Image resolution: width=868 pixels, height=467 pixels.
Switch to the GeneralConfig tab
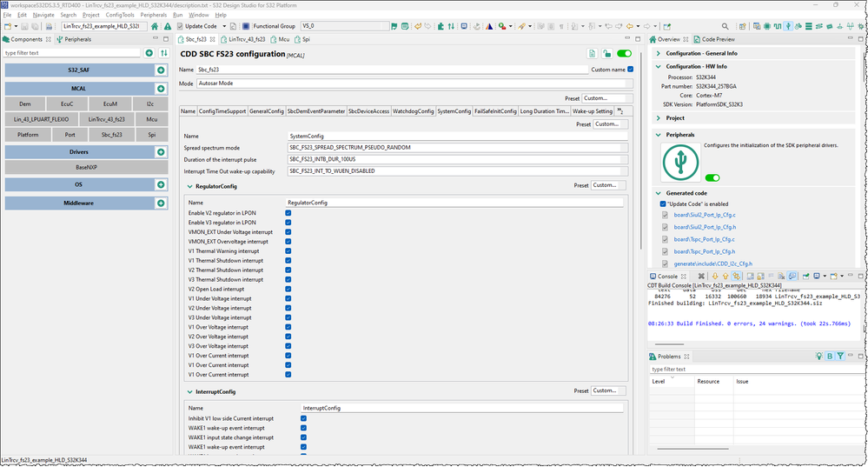(266, 111)
